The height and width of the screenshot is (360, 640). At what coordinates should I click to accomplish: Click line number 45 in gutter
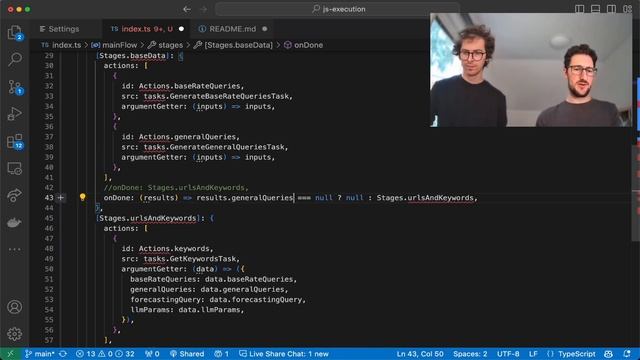(49, 218)
